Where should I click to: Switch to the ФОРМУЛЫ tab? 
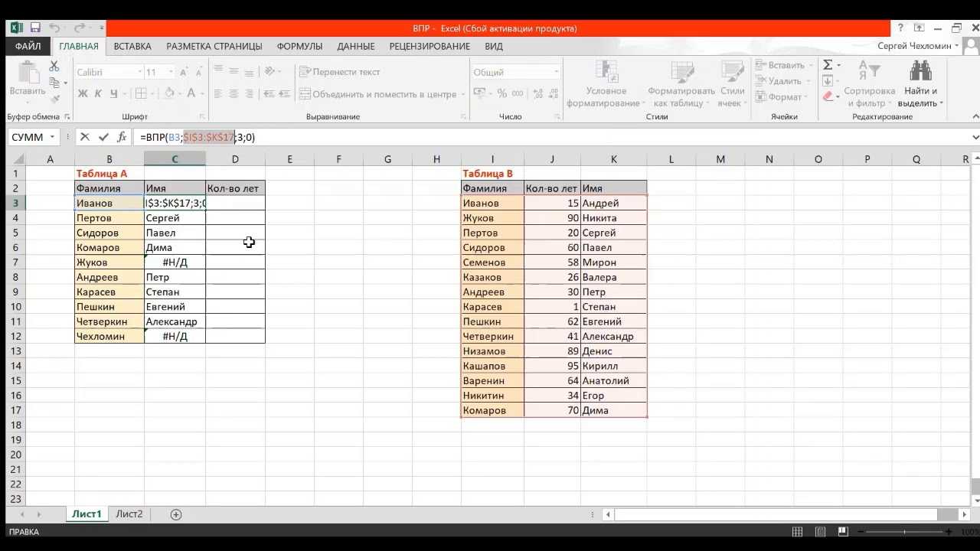300,46
